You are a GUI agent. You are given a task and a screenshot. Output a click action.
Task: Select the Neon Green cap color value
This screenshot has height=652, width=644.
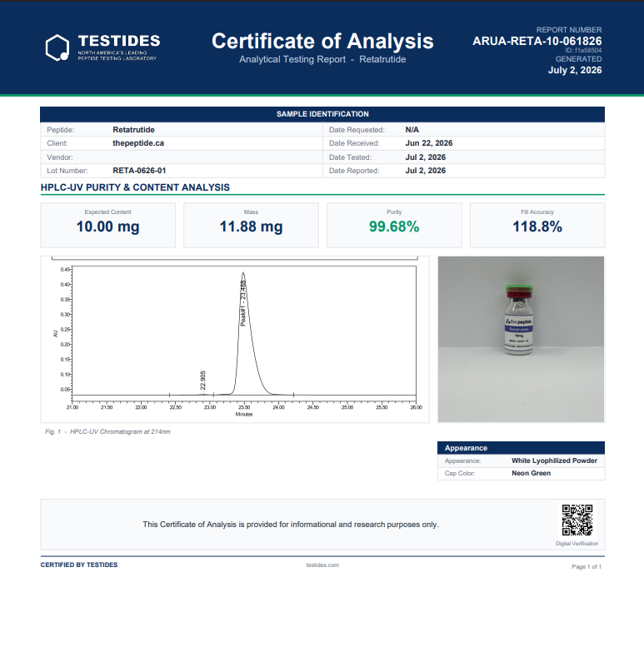point(531,473)
